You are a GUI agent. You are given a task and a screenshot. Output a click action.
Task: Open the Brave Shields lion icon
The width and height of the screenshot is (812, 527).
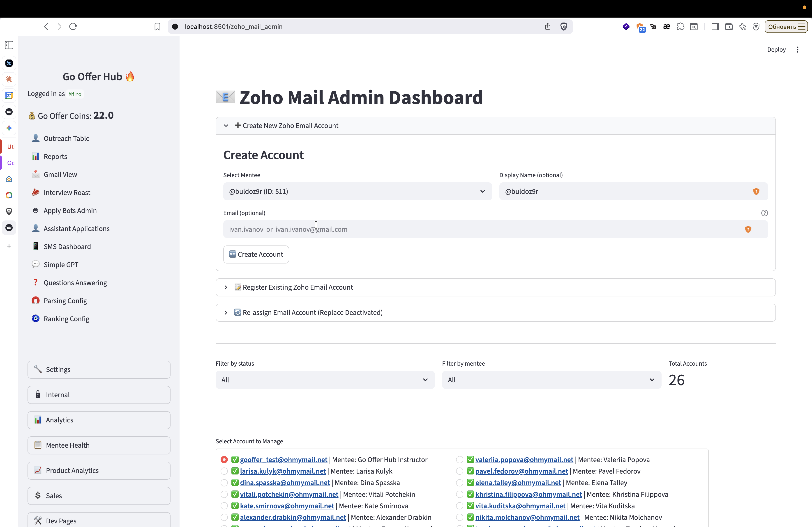coord(564,27)
